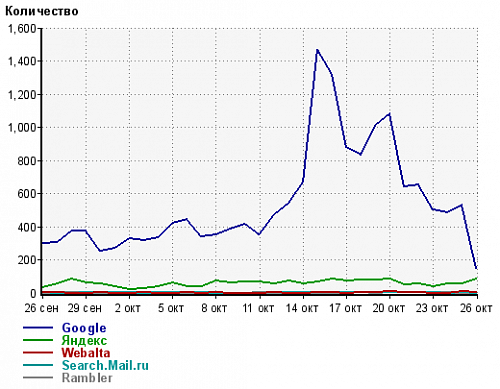Click the Яндекс legend label
Viewport: 500px width, 389px height.
click(x=84, y=340)
